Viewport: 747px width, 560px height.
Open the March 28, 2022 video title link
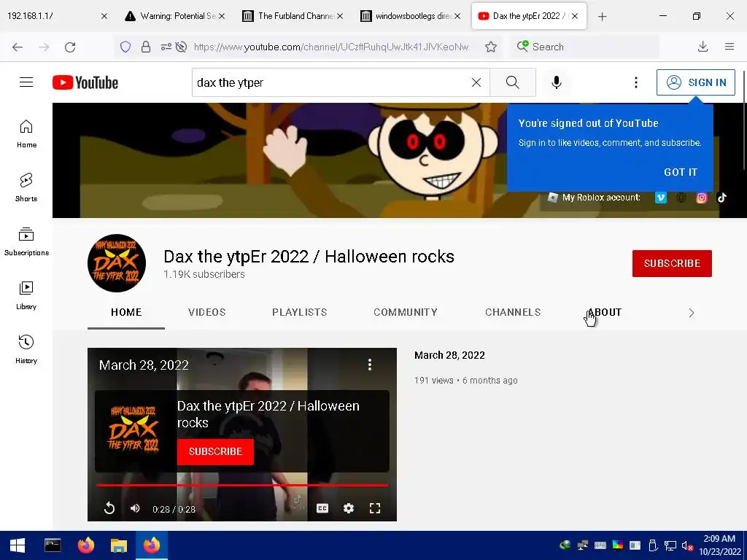coord(449,355)
